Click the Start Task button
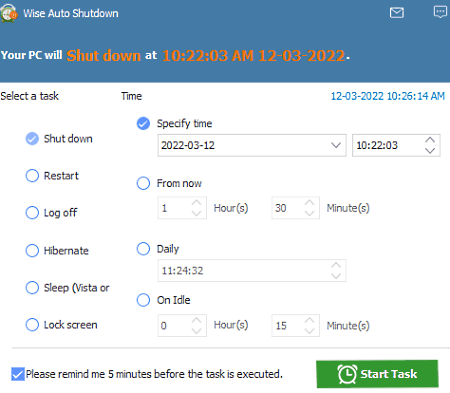The width and height of the screenshot is (450, 393). point(377,374)
